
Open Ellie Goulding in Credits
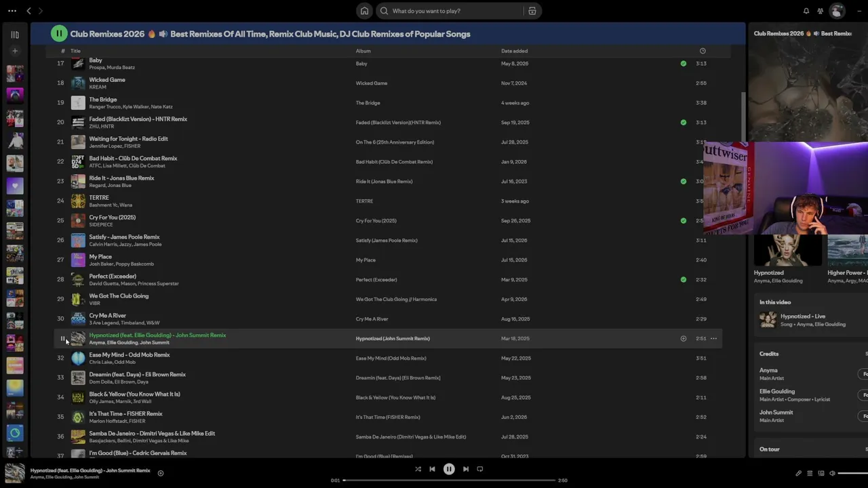(x=777, y=392)
